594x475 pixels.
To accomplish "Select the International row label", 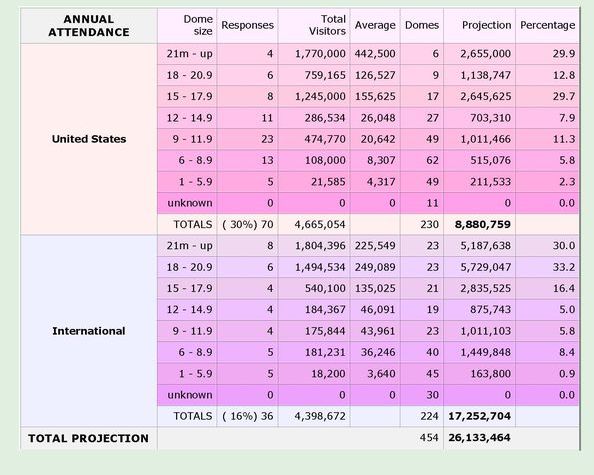I will [89, 331].
